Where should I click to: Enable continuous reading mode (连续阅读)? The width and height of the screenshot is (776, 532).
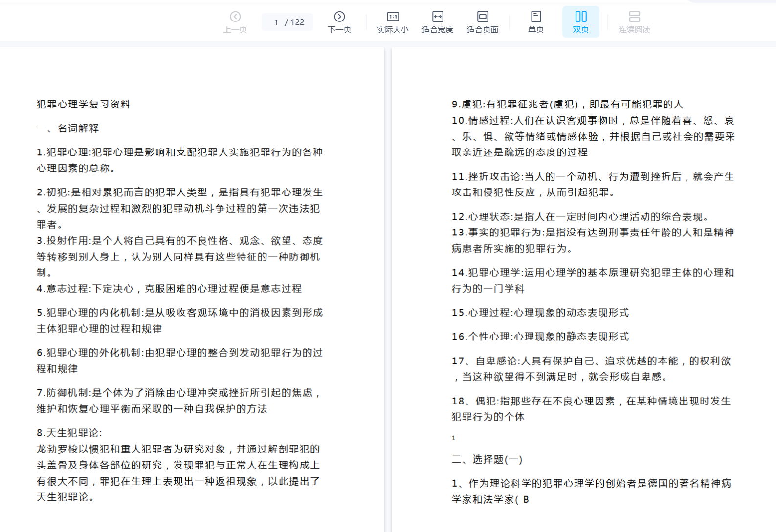coord(634,22)
